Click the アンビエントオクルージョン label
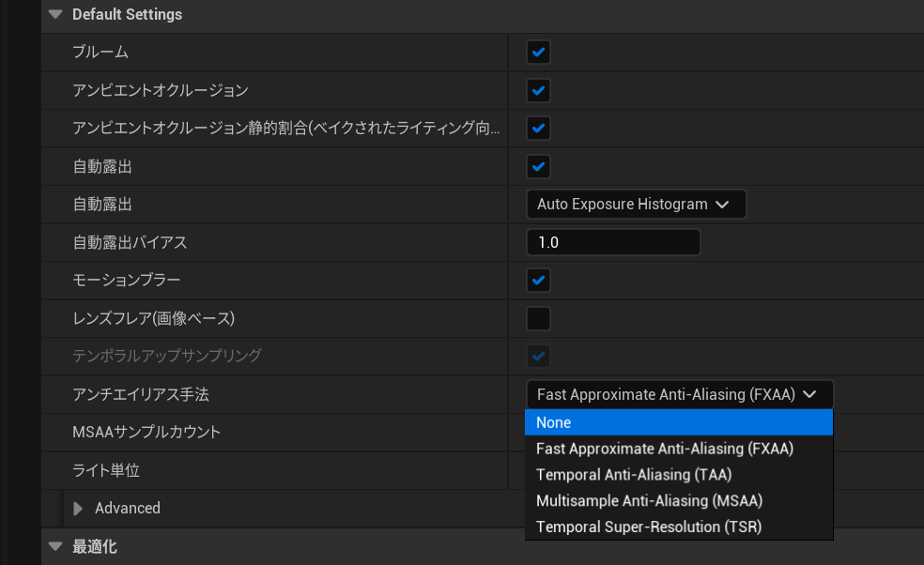This screenshot has width=924, height=565. tap(161, 90)
